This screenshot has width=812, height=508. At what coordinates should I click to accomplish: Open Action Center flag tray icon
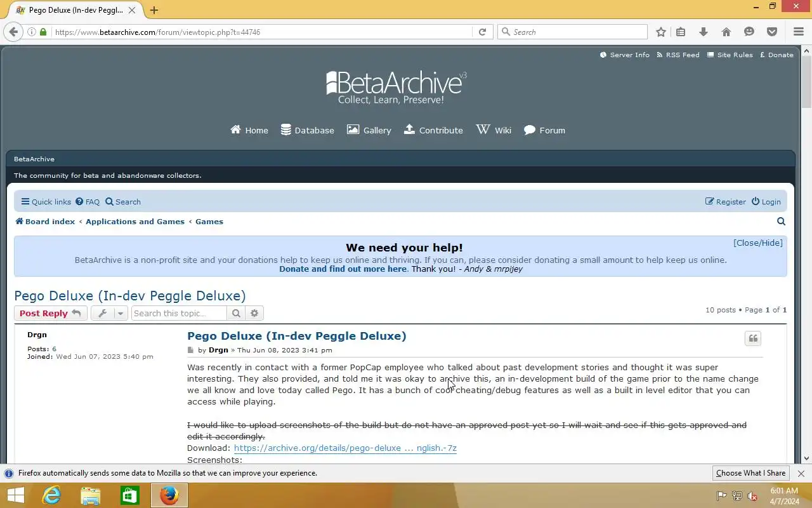tap(721, 496)
